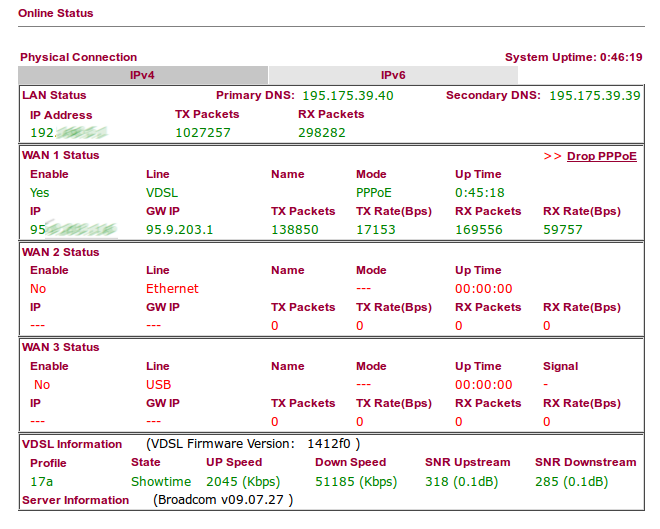The height and width of the screenshot is (529, 660).
Task: Select the WAN 2 Status heading
Action: tap(61, 253)
